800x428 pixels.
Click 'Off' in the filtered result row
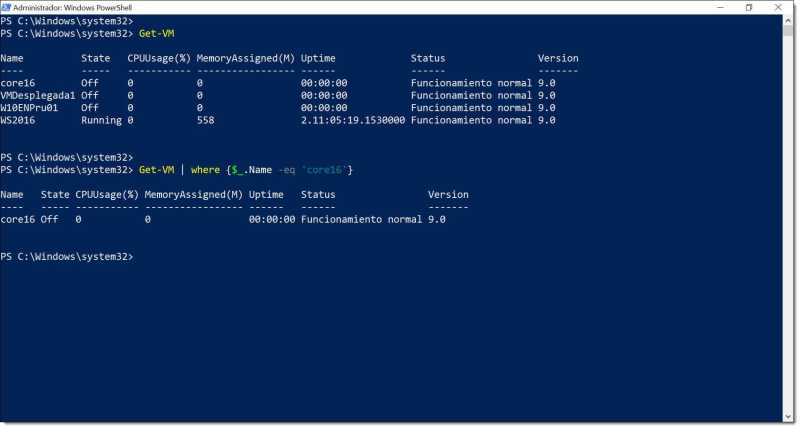(x=49, y=219)
